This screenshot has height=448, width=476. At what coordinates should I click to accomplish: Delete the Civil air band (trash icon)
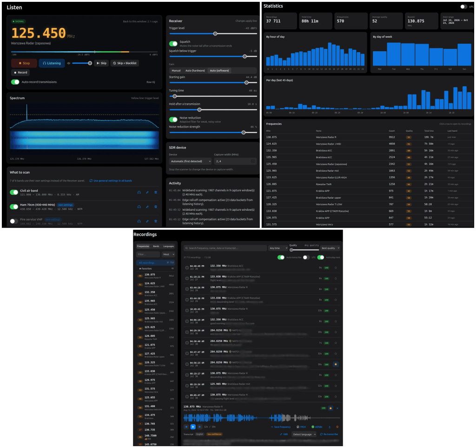pos(156,192)
